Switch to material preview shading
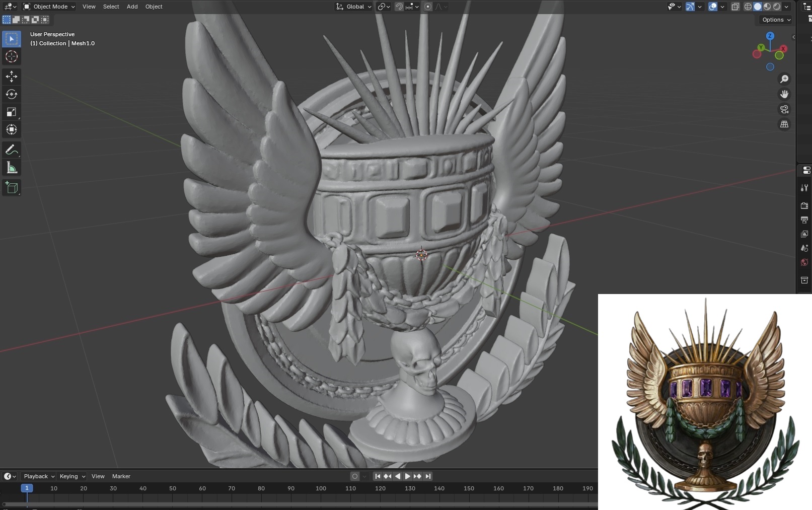This screenshot has width=812, height=510. (x=767, y=7)
